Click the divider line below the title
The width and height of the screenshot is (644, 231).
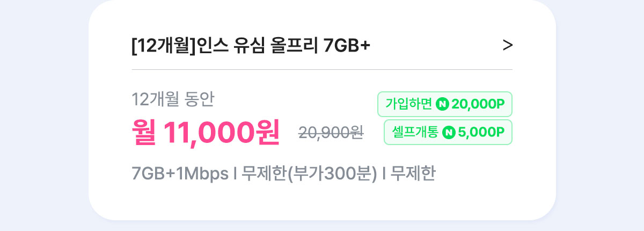(322, 69)
